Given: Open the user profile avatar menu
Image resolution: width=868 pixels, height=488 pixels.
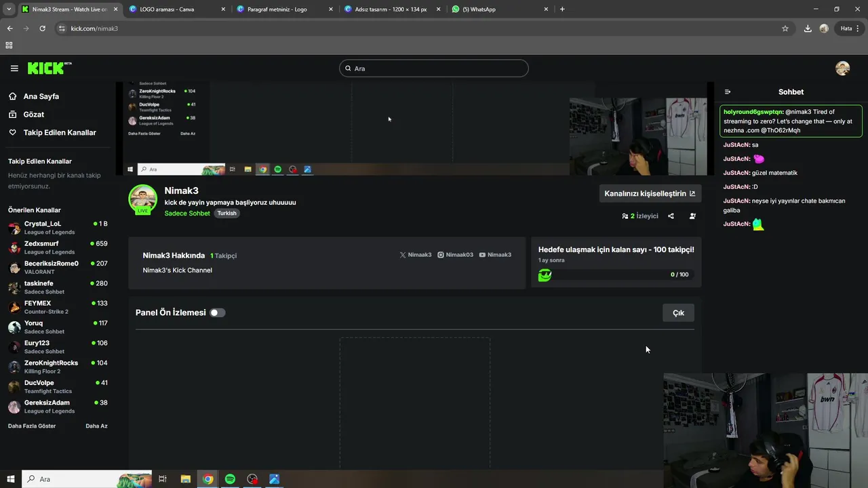Looking at the screenshot, I should tap(842, 68).
